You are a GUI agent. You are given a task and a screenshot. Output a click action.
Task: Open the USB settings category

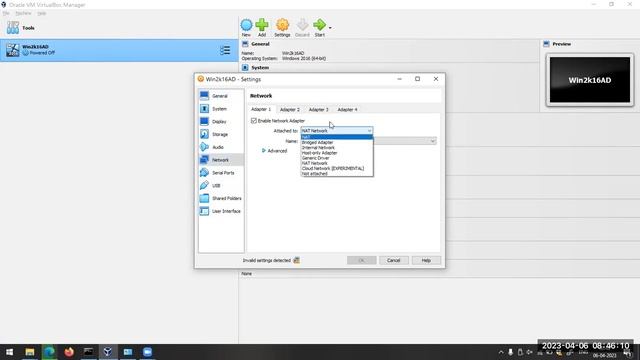click(221, 185)
